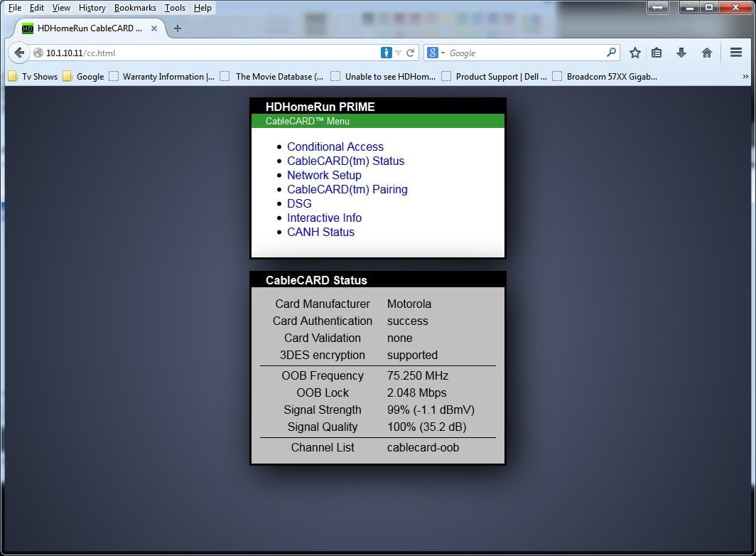Open the Tv Shows bookmark folder
756x556 pixels.
point(33,76)
